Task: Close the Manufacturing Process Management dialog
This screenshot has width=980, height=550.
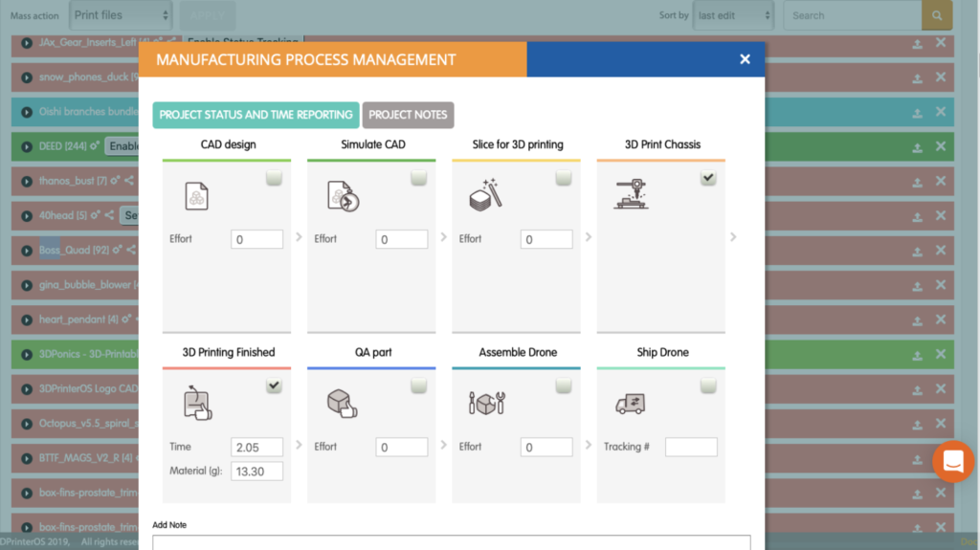Action: [x=745, y=59]
